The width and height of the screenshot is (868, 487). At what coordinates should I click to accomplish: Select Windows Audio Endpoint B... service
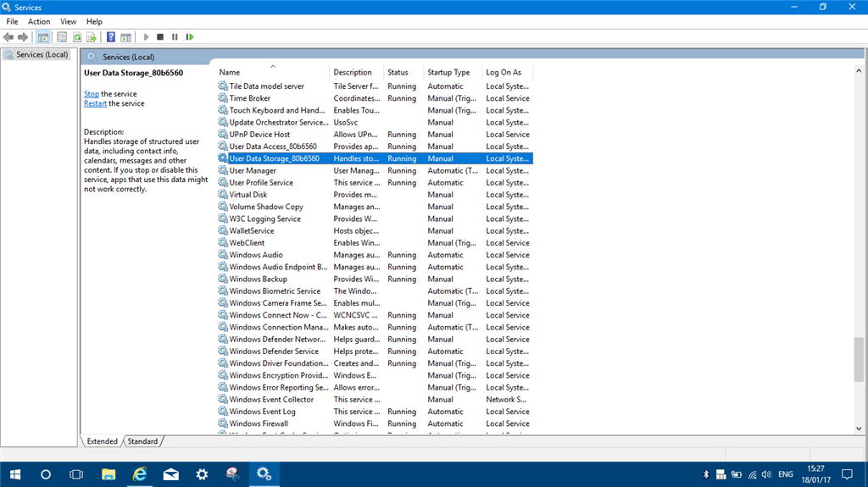pyautogui.click(x=375, y=268)
